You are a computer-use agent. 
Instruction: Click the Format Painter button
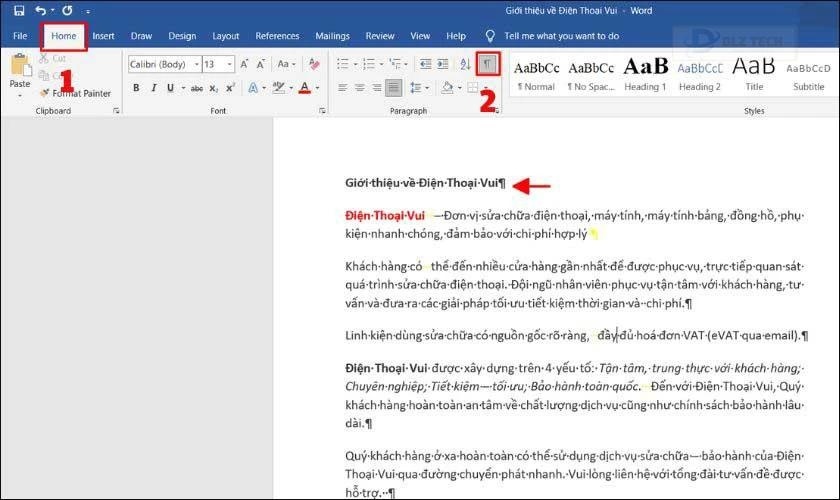[x=76, y=93]
